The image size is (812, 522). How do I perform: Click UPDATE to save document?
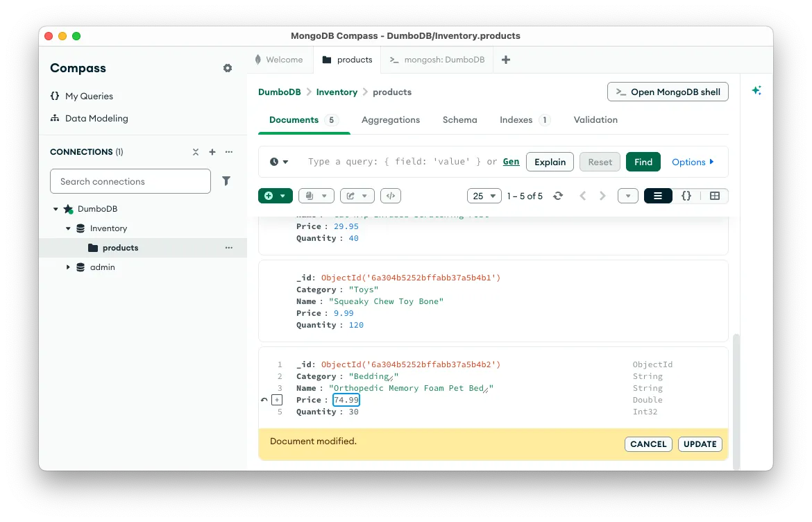tap(700, 444)
